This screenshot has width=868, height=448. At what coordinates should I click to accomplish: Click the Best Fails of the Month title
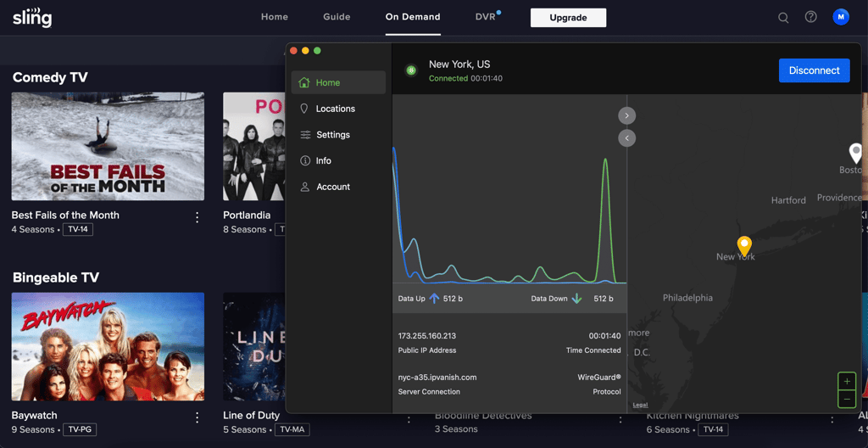coord(65,216)
